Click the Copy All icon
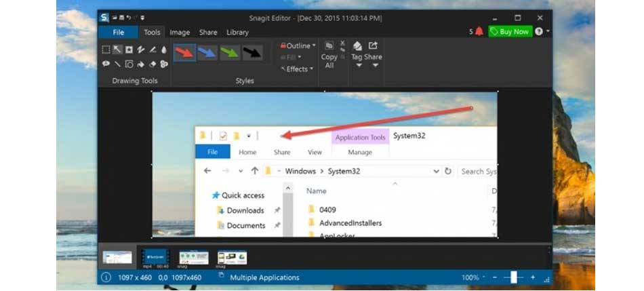Screen dimensions: 644x291 click(x=329, y=45)
